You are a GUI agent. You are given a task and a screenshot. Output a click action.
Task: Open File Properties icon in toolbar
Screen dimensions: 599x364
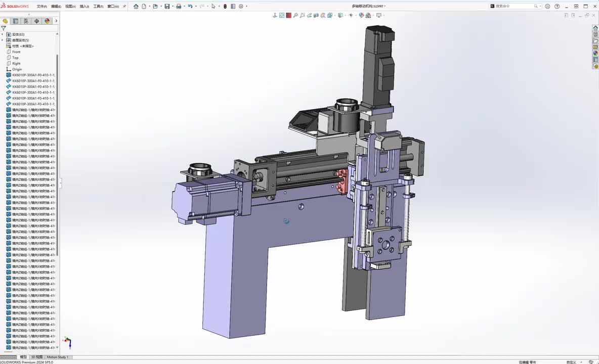233,6
